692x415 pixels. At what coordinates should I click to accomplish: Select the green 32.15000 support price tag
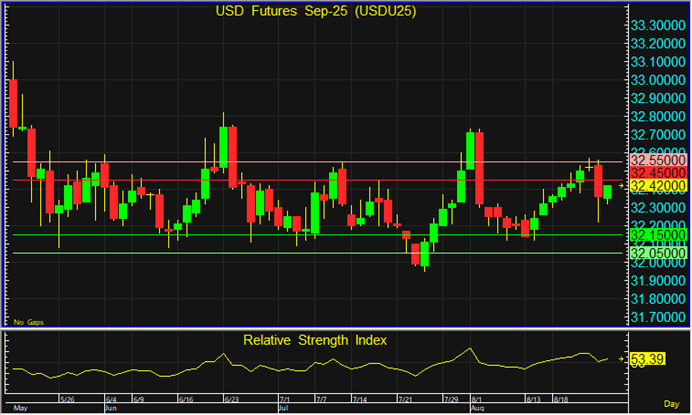tap(657, 235)
